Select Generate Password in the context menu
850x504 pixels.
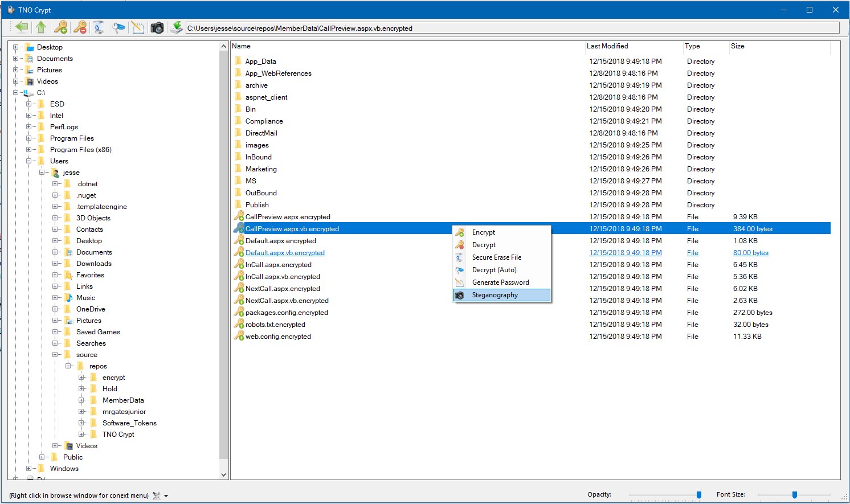(501, 282)
